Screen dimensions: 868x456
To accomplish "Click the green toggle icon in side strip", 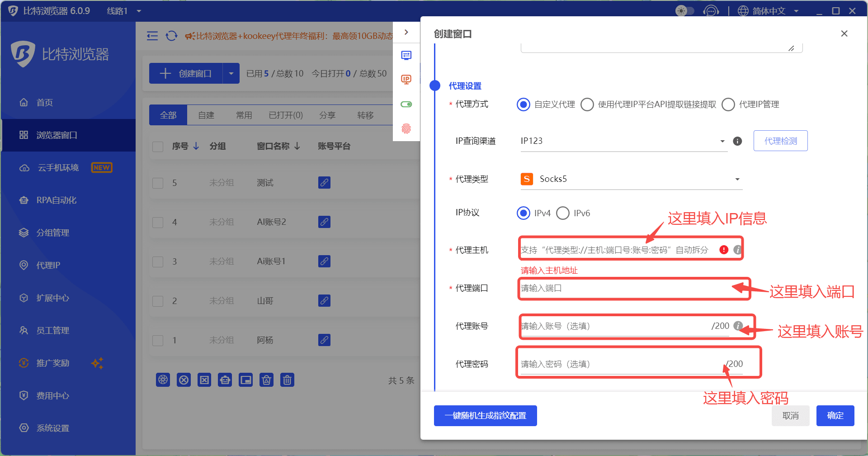I will 406,104.
